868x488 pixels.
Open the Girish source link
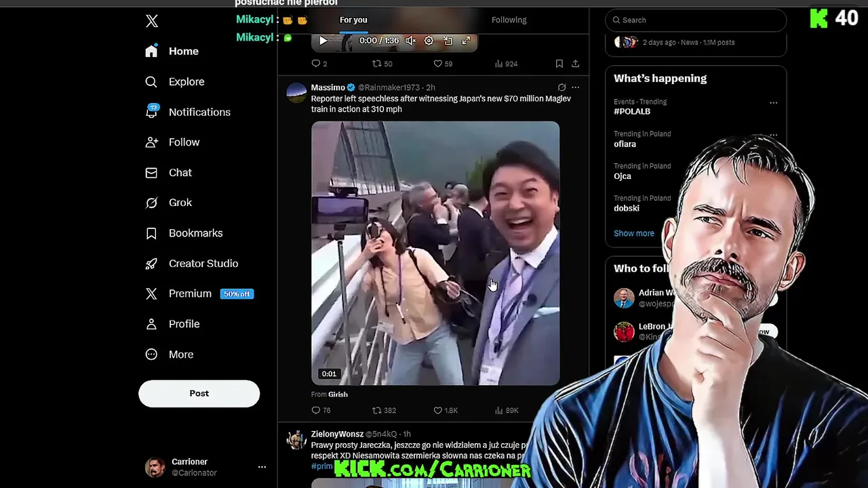(338, 394)
